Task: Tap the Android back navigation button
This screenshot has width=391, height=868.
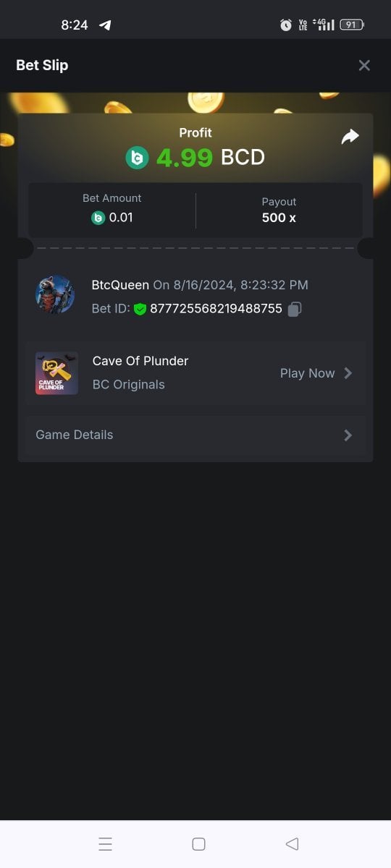Action: [292, 843]
